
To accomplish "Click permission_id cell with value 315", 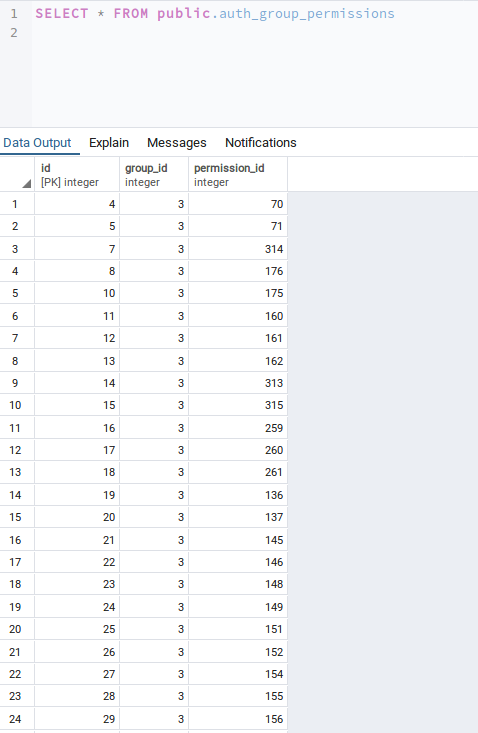I will point(238,405).
